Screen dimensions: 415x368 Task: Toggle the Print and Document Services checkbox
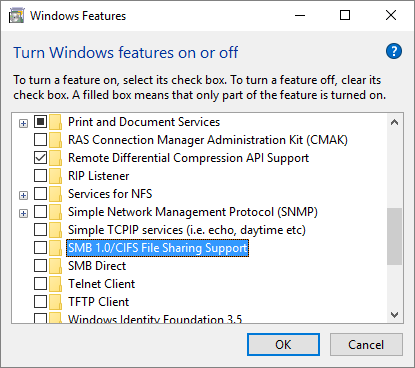[x=40, y=122]
